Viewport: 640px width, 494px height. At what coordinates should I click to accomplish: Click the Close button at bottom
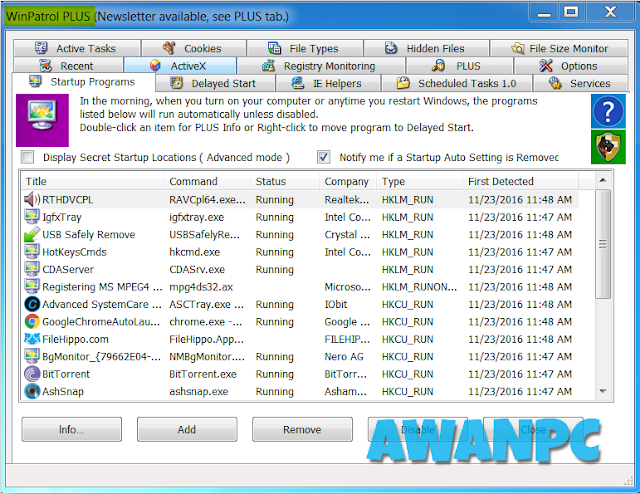[x=533, y=429]
